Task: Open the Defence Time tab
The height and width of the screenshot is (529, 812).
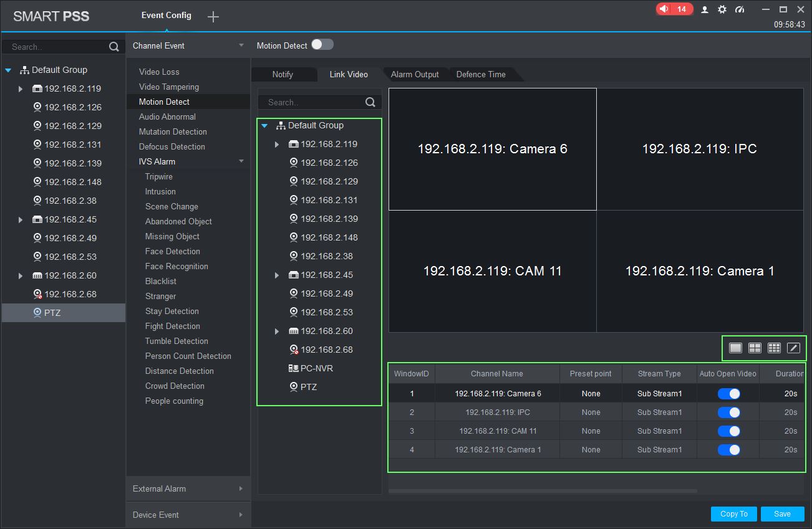Action: 481,74
